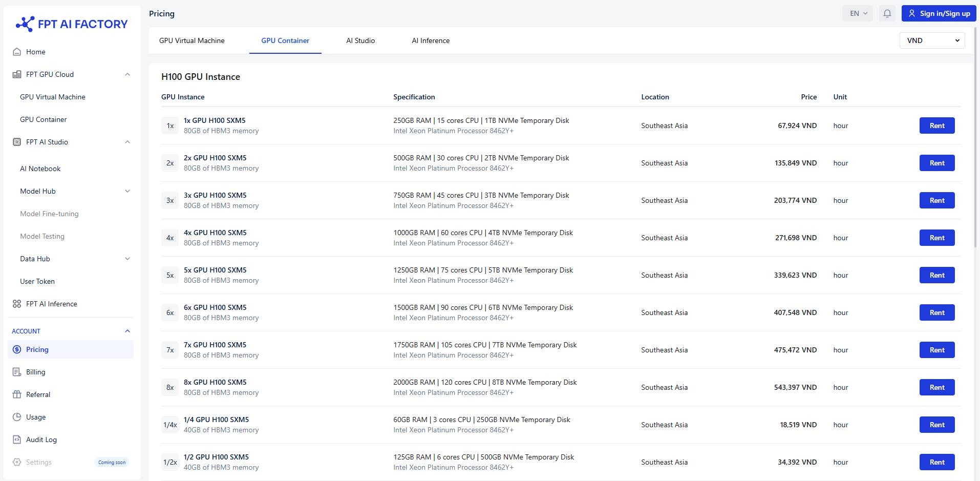Click the FPT AI Factory logo
The width and height of the screenshot is (980, 481).
[72, 24]
